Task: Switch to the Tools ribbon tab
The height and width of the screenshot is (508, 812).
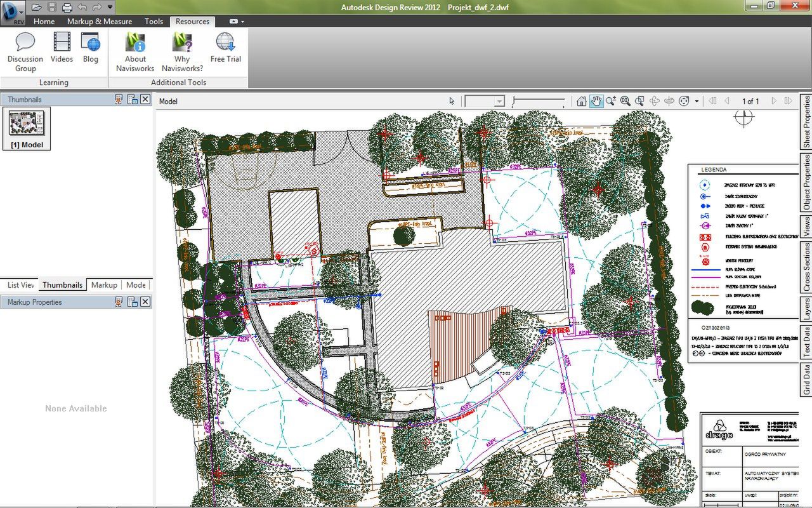Action: point(154,21)
